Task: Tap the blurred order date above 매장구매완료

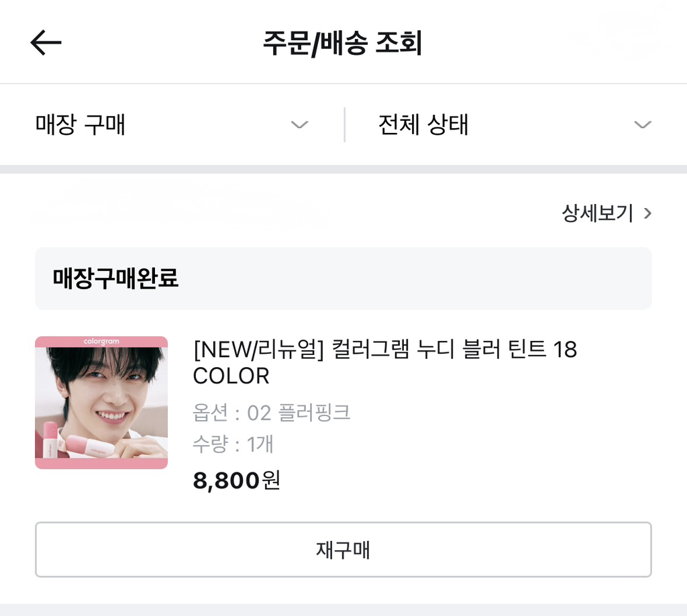Action: (x=174, y=205)
